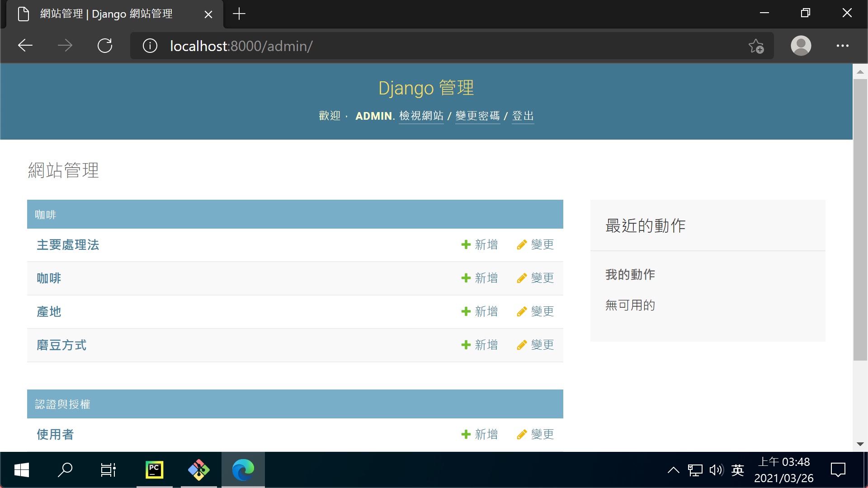Click 變更 for 使用者
The height and width of the screenshot is (488, 868).
coord(536,435)
